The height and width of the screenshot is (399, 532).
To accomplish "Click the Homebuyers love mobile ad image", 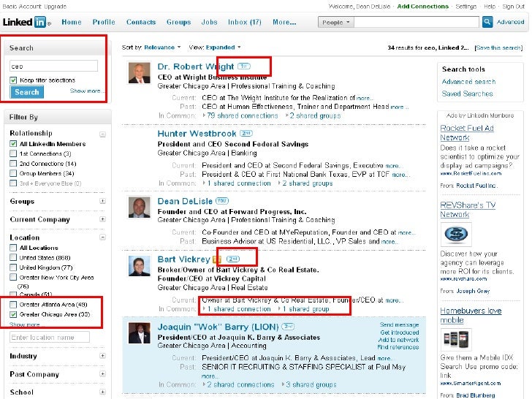I will [456, 339].
